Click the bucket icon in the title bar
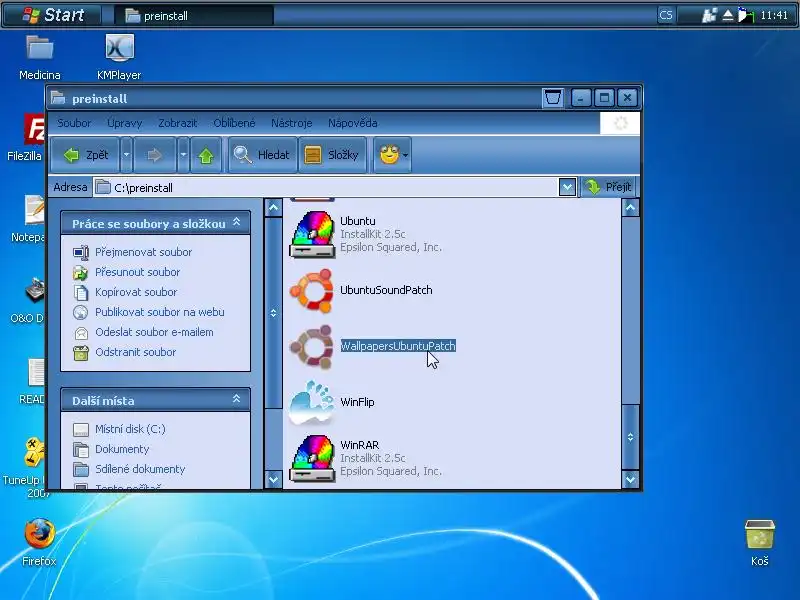This screenshot has width=800, height=600. [553, 97]
